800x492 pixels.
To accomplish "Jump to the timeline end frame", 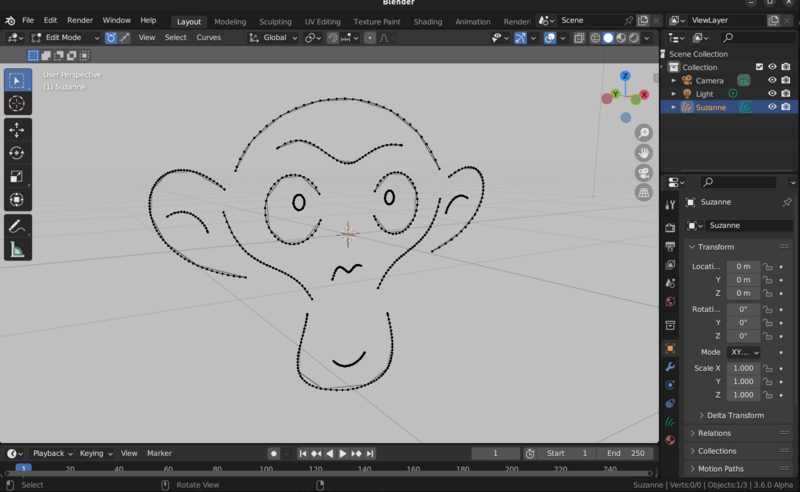I will (370, 453).
